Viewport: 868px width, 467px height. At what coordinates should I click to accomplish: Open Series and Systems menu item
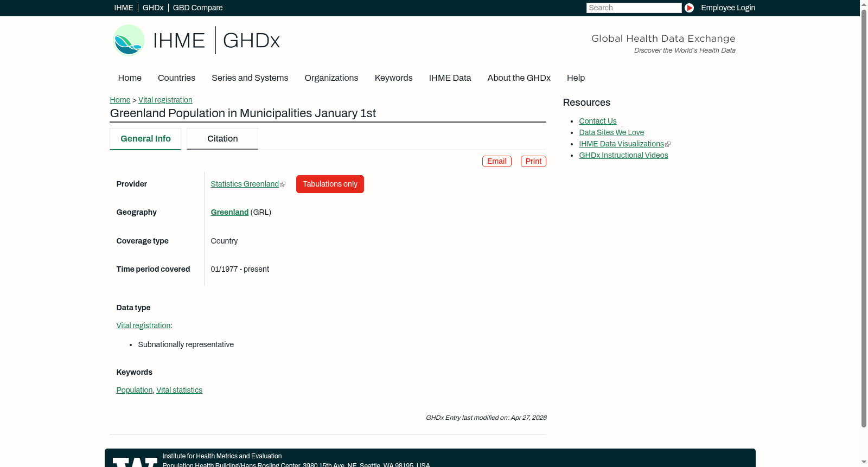pyautogui.click(x=250, y=78)
